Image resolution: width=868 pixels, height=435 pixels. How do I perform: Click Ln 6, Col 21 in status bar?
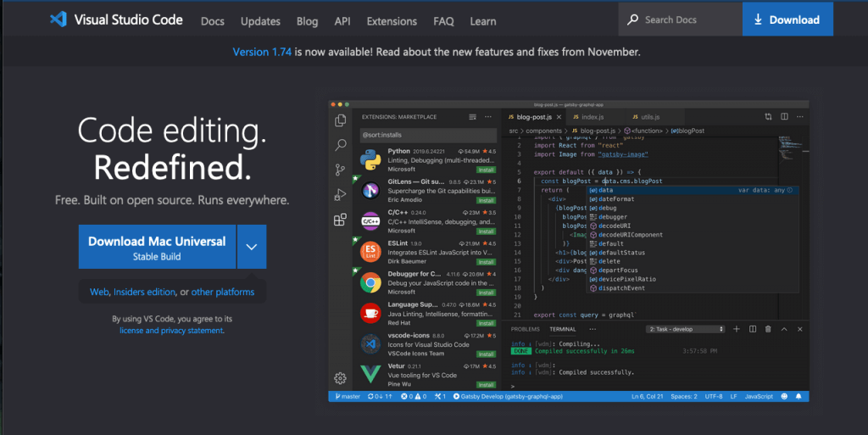pyautogui.click(x=647, y=396)
